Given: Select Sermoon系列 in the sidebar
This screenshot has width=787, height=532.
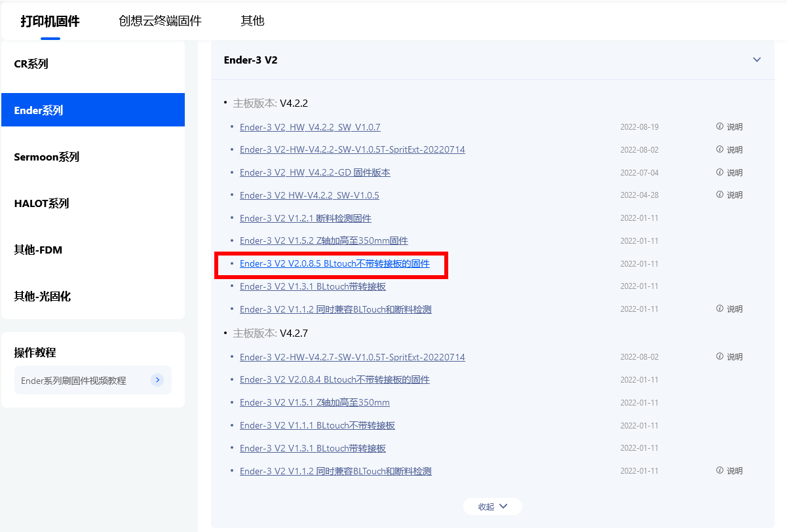Looking at the screenshot, I should click(x=93, y=157).
